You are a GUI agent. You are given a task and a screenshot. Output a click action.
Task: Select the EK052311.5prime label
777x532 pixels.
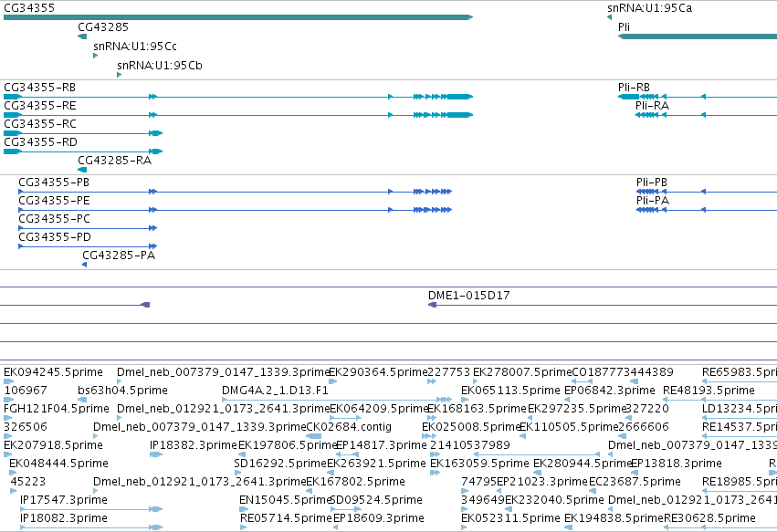click(x=510, y=518)
